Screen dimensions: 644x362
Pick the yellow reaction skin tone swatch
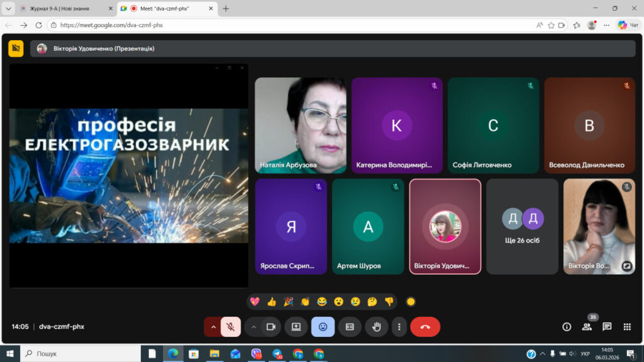click(x=411, y=302)
